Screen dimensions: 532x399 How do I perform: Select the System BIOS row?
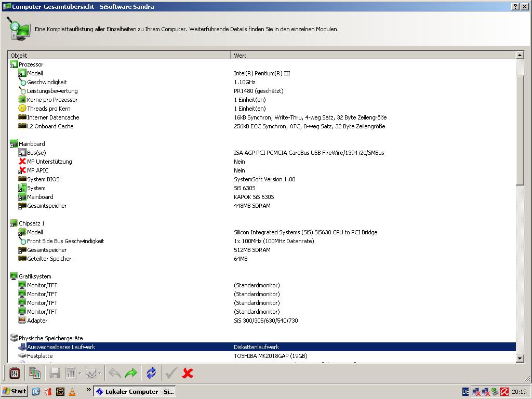click(x=262, y=179)
